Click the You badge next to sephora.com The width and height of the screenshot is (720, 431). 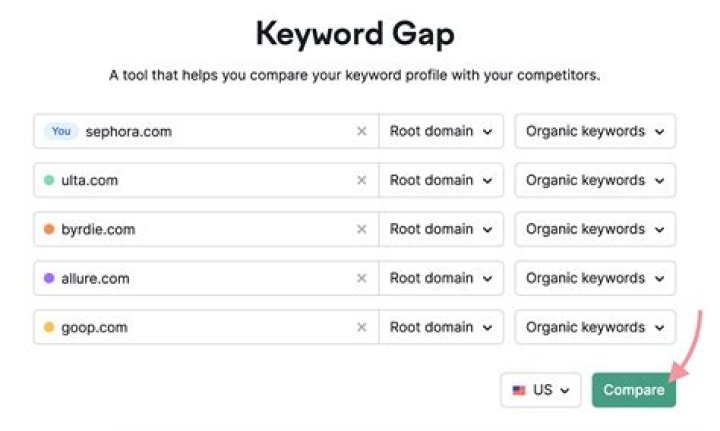pos(61,131)
